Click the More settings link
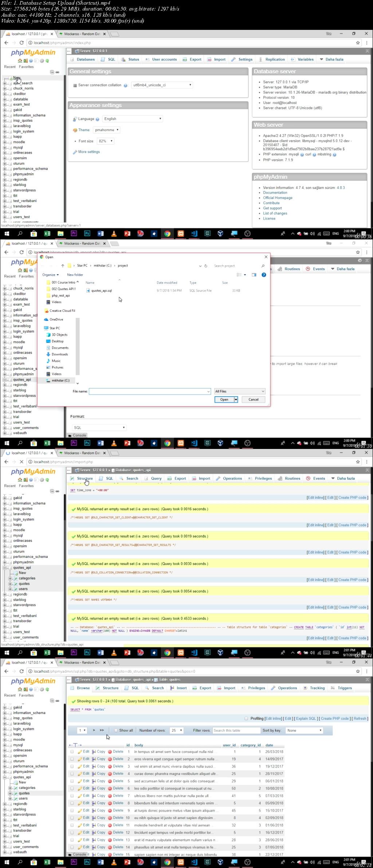Screen dimensions: 373x868 (89, 152)
